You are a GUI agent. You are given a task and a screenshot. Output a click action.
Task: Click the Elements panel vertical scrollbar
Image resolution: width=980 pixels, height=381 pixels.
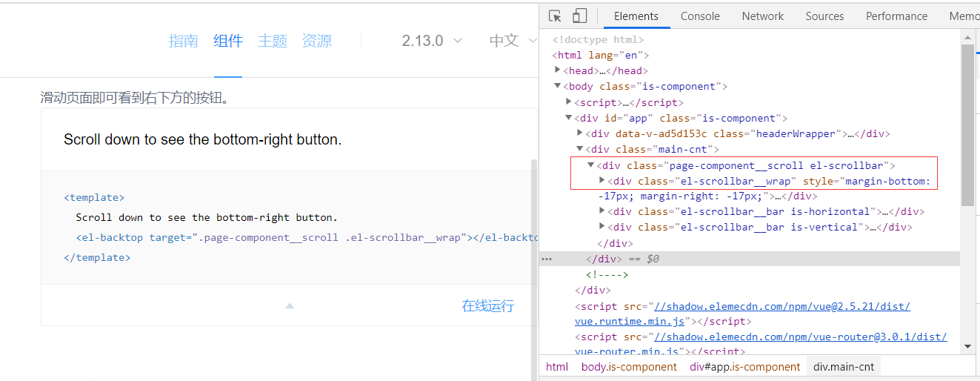[x=967, y=126]
